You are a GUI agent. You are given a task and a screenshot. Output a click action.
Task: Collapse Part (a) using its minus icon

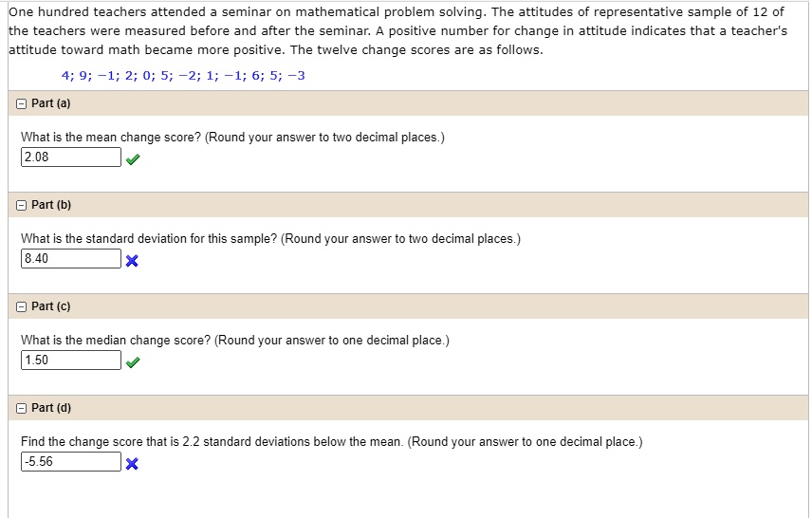click(22, 103)
